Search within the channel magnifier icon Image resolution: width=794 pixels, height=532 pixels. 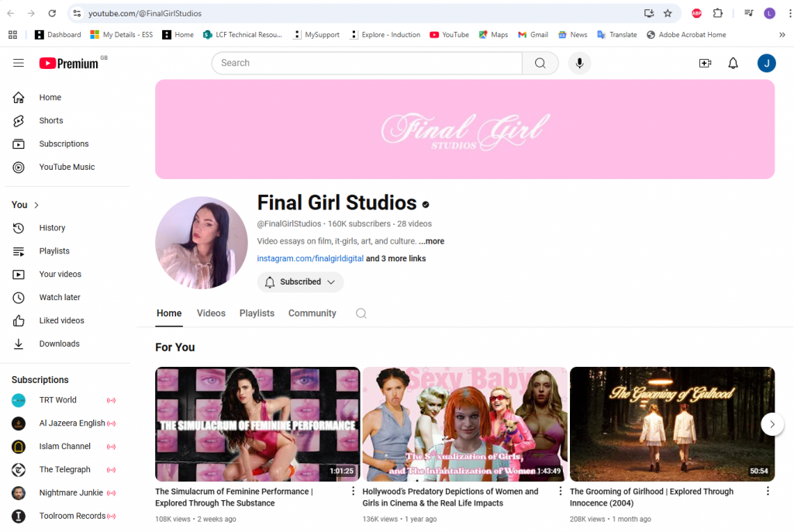(x=361, y=313)
